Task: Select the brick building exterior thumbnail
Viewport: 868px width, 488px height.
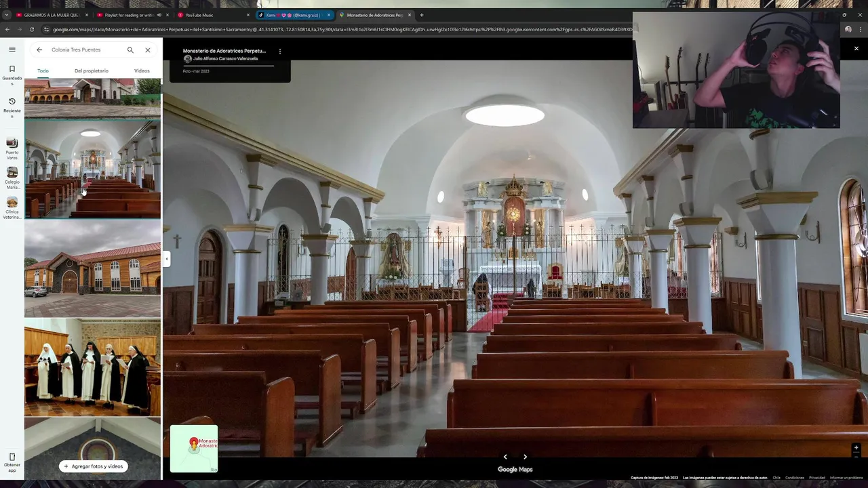Action: (93, 269)
